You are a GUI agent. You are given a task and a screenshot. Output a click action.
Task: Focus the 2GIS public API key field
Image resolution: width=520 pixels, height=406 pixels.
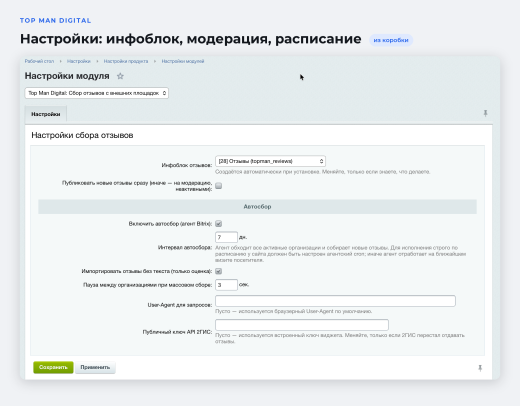(x=302, y=325)
